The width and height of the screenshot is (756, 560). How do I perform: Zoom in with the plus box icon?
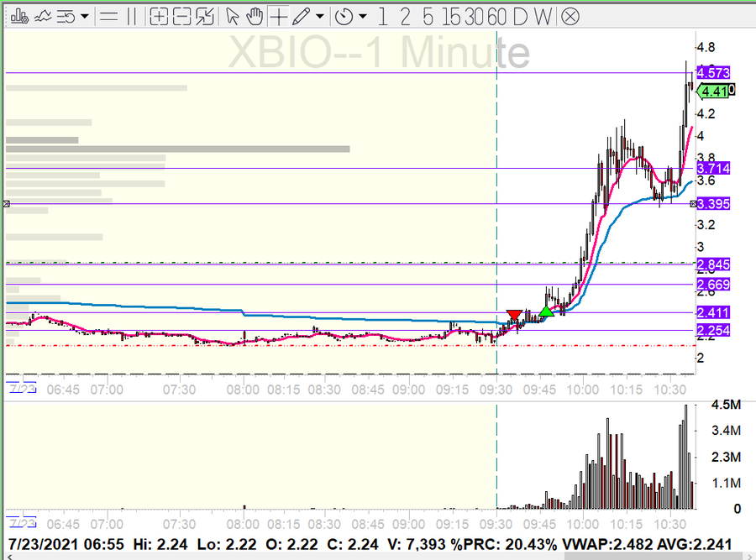[x=159, y=17]
